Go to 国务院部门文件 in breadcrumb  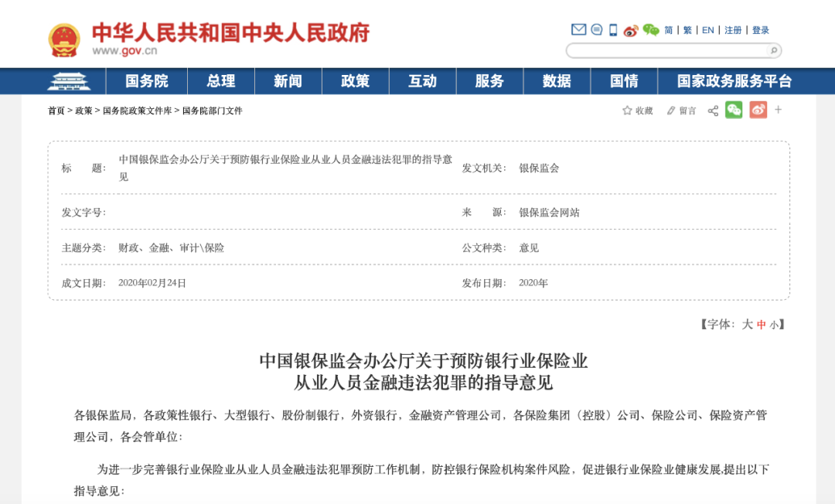click(212, 111)
